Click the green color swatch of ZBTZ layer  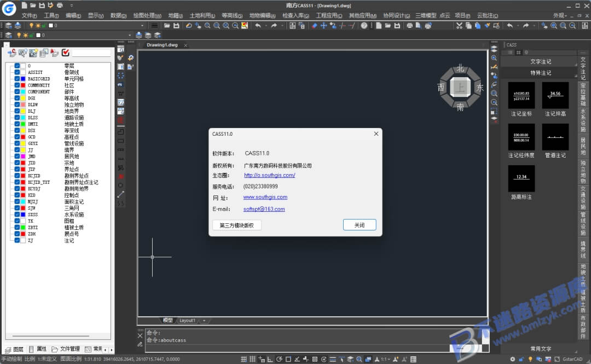(x=23, y=228)
